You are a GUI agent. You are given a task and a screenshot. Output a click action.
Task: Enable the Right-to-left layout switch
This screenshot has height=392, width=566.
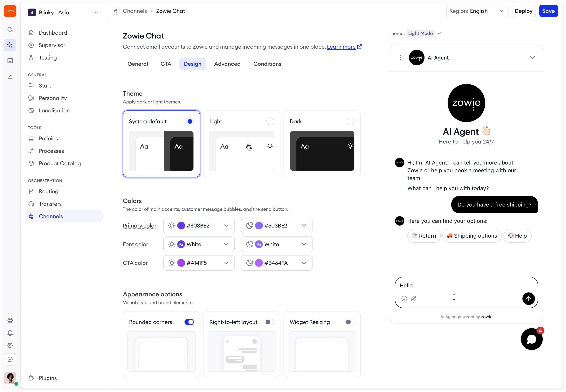tap(270, 322)
